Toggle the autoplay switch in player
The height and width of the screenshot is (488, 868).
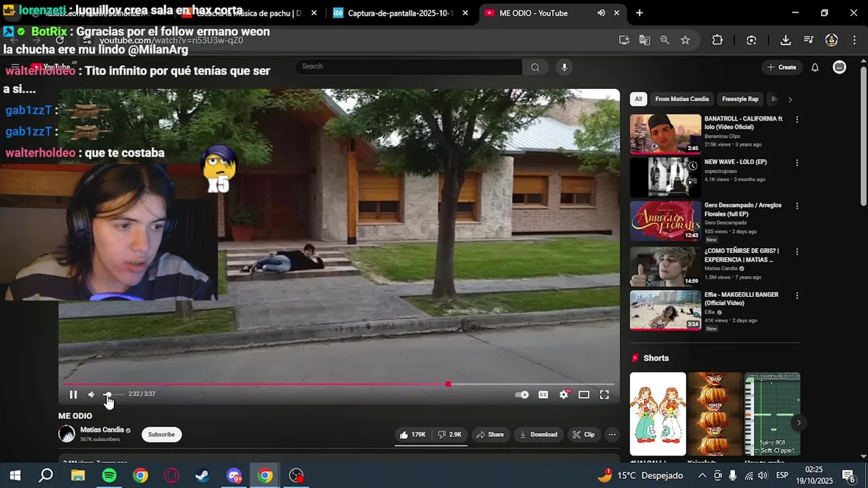click(x=522, y=394)
